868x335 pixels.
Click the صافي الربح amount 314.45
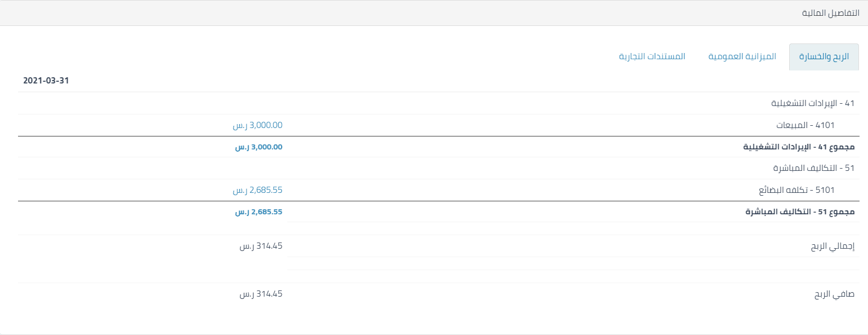261,294
